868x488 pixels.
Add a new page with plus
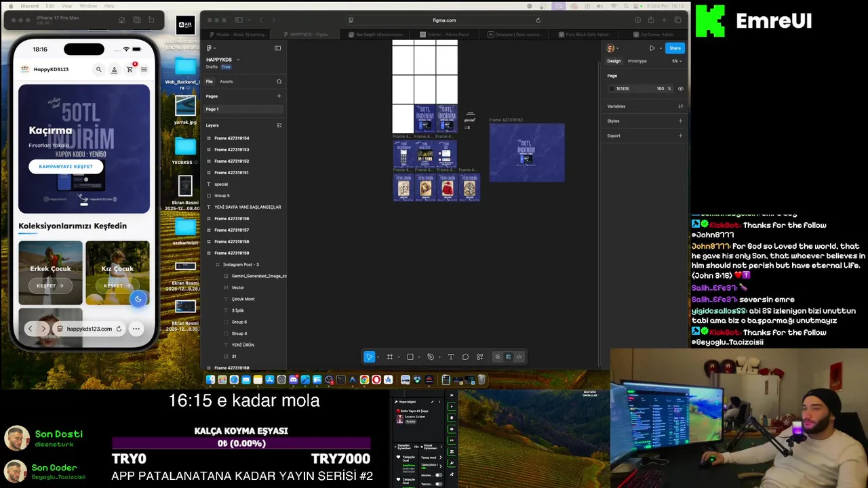(279, 96)
